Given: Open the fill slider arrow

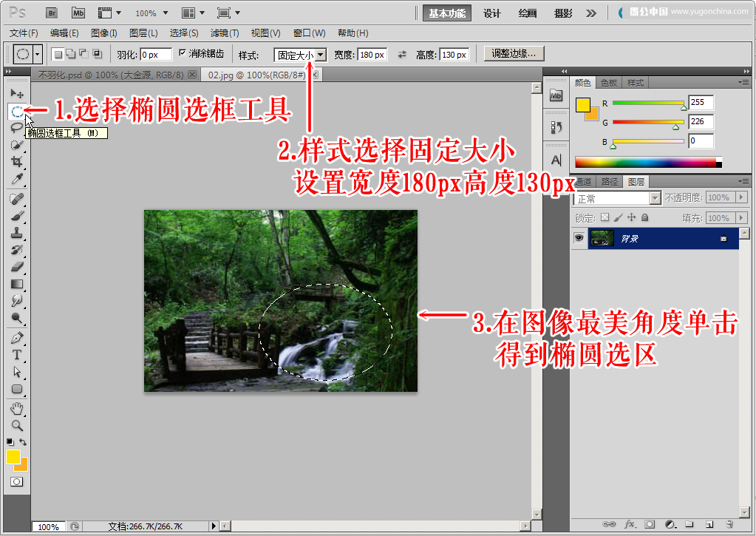Looking at the screenshot, I should (x=741, y=218).
